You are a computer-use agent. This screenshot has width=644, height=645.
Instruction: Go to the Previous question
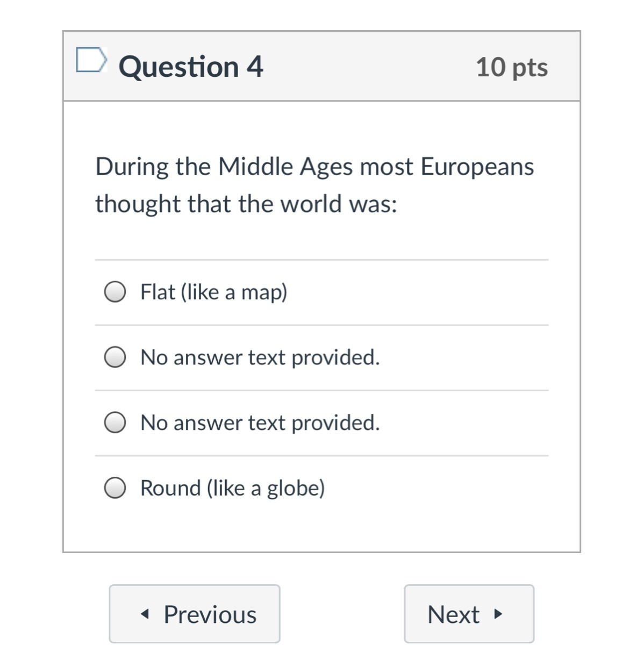point(195,614)
